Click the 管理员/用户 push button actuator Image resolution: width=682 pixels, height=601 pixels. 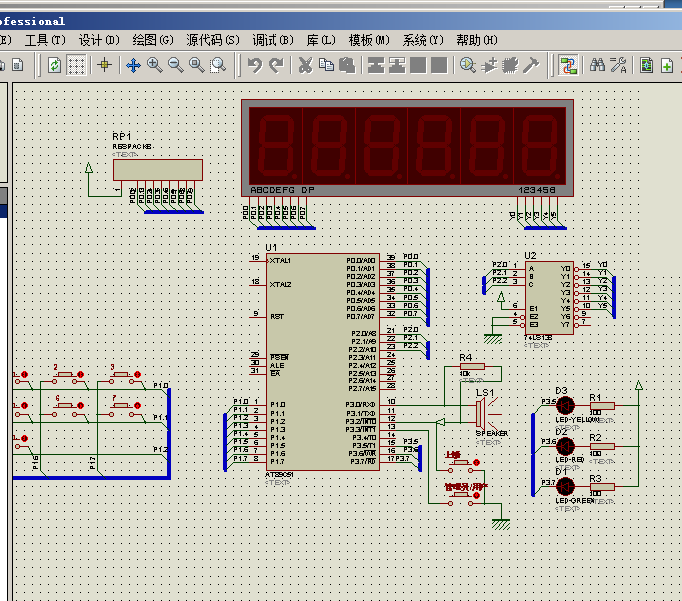[x=461, y=496]
